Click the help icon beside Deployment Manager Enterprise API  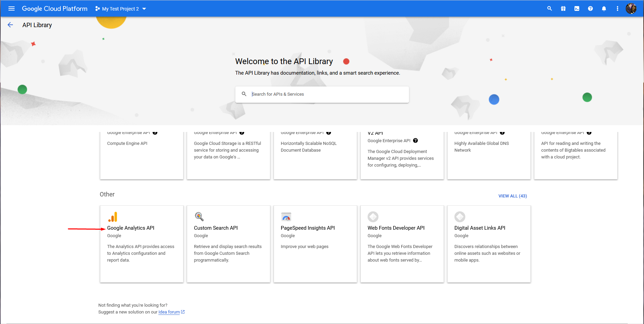tap(415, 141)
